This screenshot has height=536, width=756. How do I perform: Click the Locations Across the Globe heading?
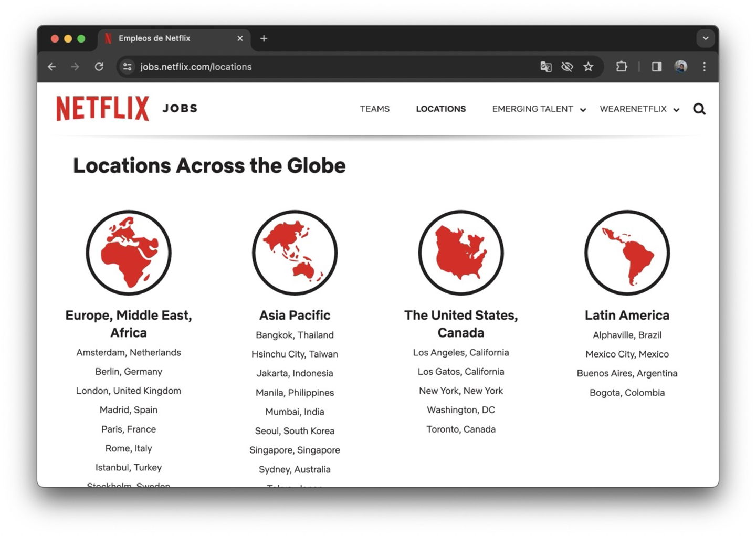(209, 166)
